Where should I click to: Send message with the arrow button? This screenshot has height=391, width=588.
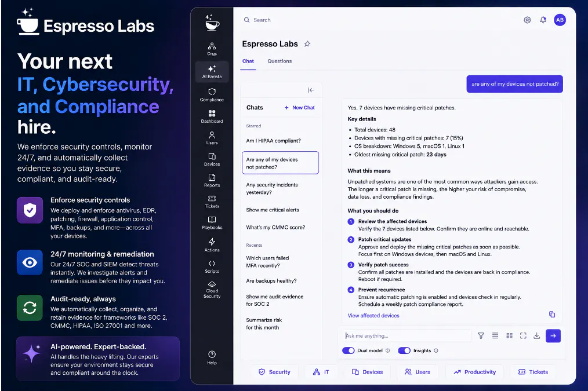pos(553,336)
